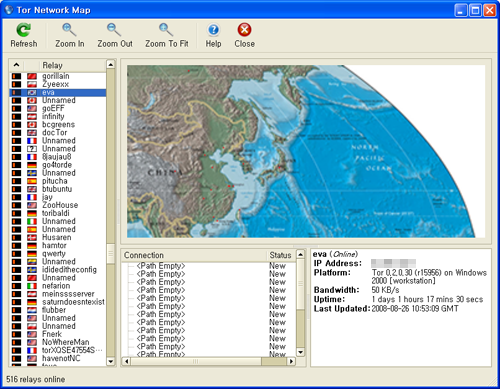The width and height of the screenshot is (500, 389).
Task: Click the relay list scroll up arrow
Action: tap(111, 64)
